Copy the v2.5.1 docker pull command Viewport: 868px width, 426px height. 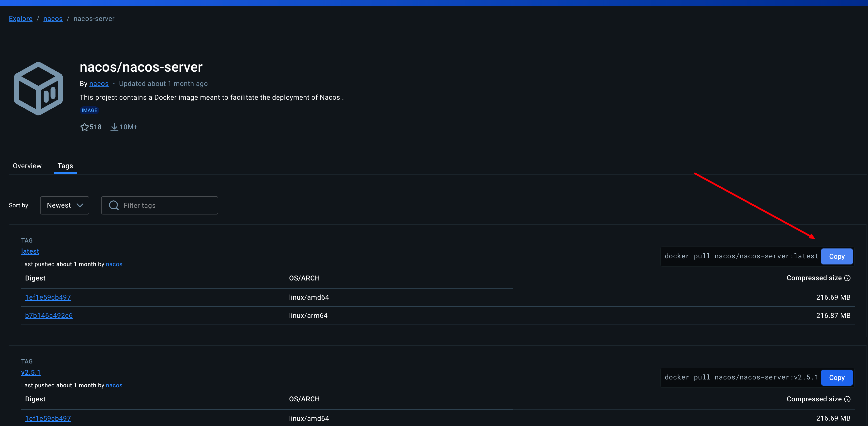click(836, 377)
